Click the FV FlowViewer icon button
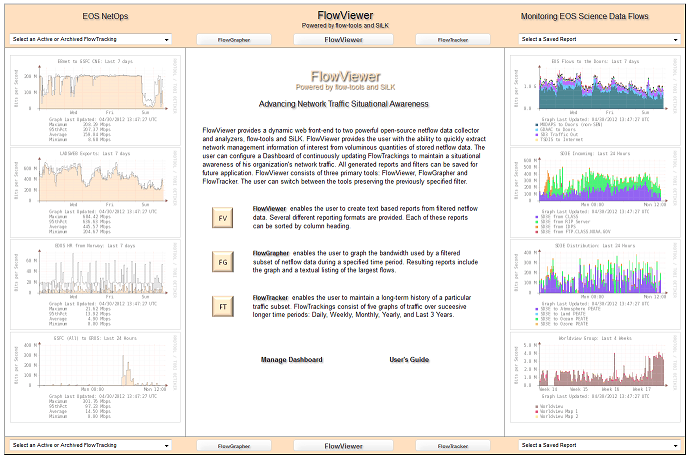 click(x=223, y=218)
